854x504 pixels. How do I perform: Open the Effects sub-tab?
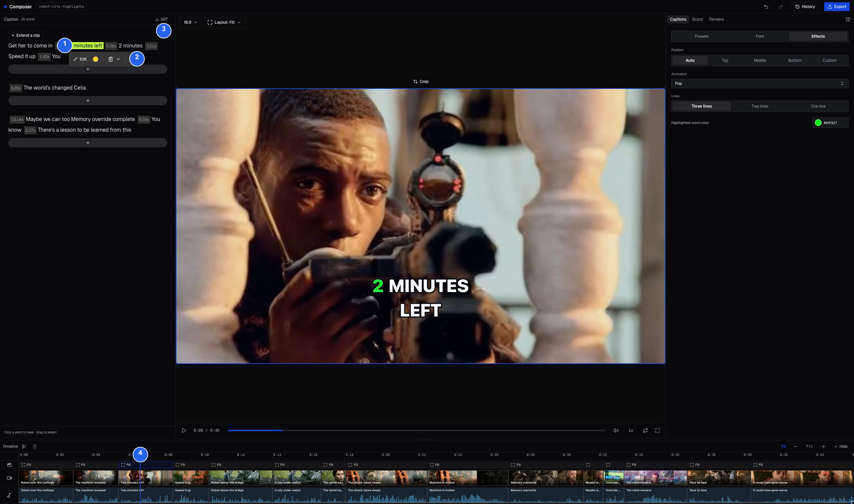818,36
